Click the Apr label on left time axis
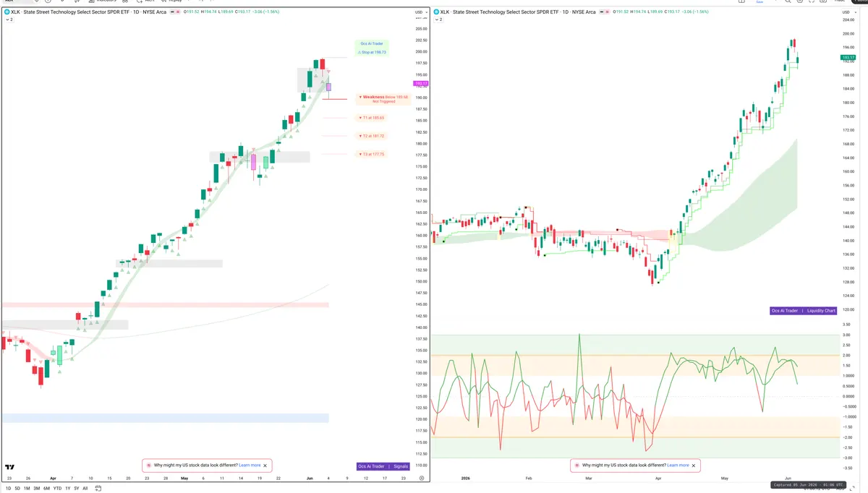The width and height of the screenshot is (868, 493). point(52,478)
